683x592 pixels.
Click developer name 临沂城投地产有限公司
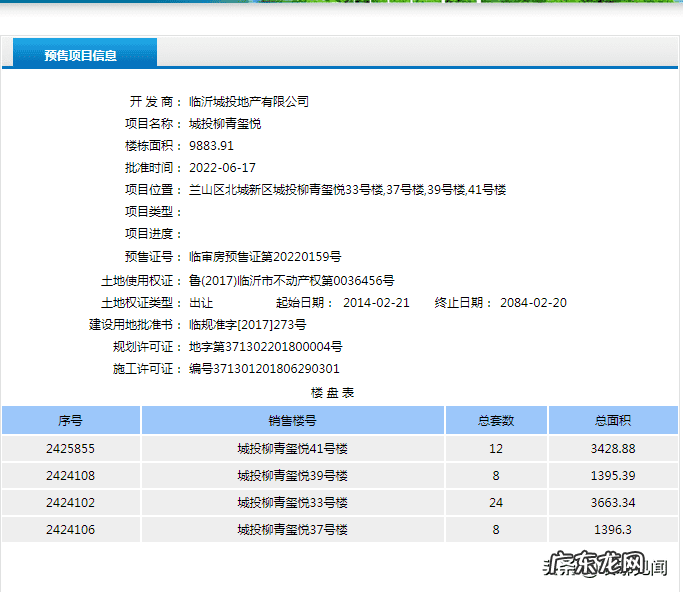point(249,102)
